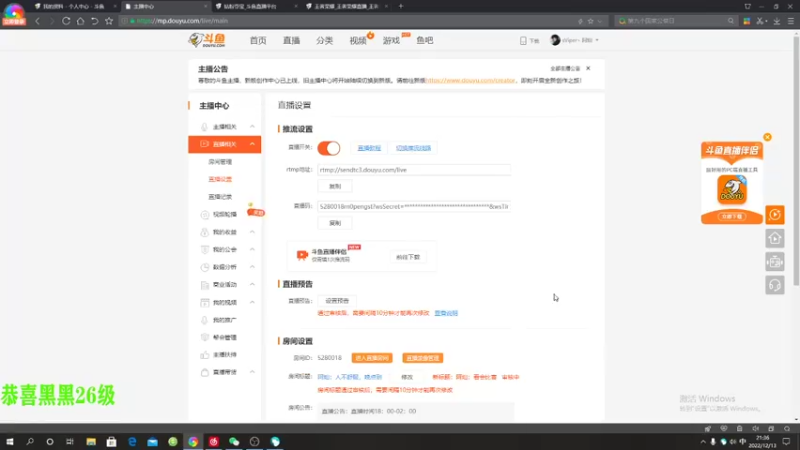
Task: Click the 直播带货 bag icon
Action: pyautogui.click(x=205, y=372)
